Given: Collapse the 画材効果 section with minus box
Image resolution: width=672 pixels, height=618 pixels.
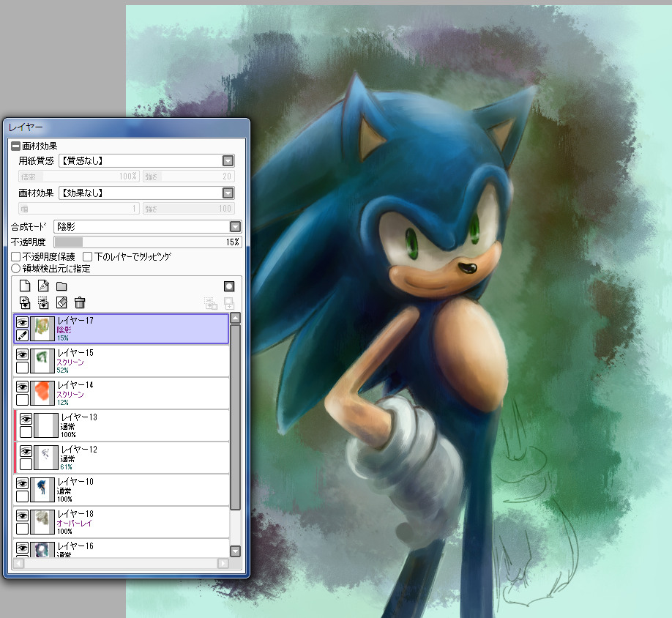Looking at the screenshot, I should [16, 146].
